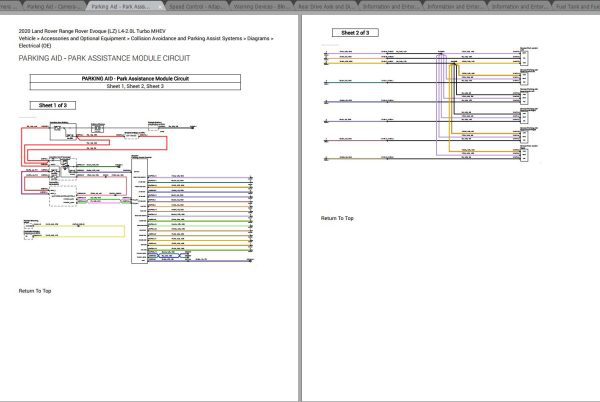Select the Sheet 2 of 3 heading box
The image size is (600, 402).
355,33
